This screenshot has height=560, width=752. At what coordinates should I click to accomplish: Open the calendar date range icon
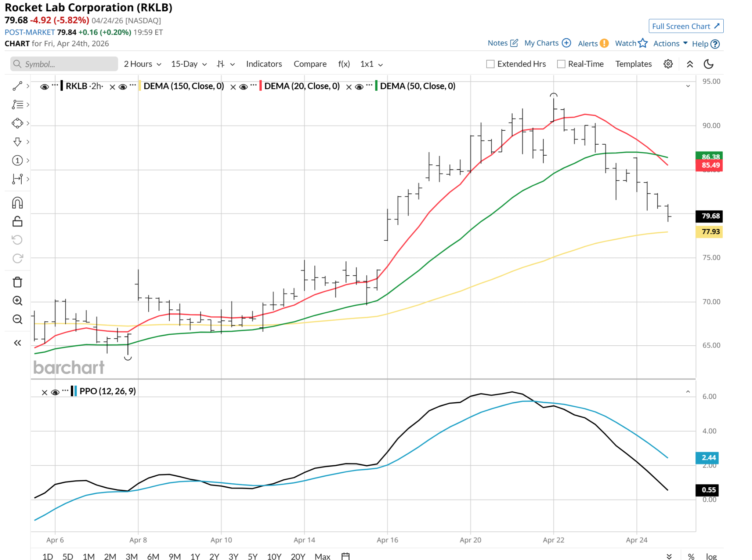coord(345,556)
